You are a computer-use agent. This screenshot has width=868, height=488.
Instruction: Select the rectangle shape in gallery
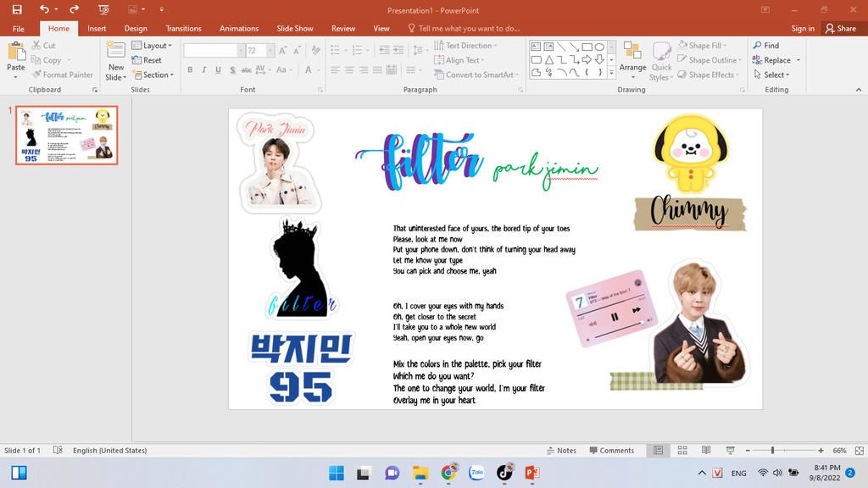pyautogui.click(x=587, y=47)
